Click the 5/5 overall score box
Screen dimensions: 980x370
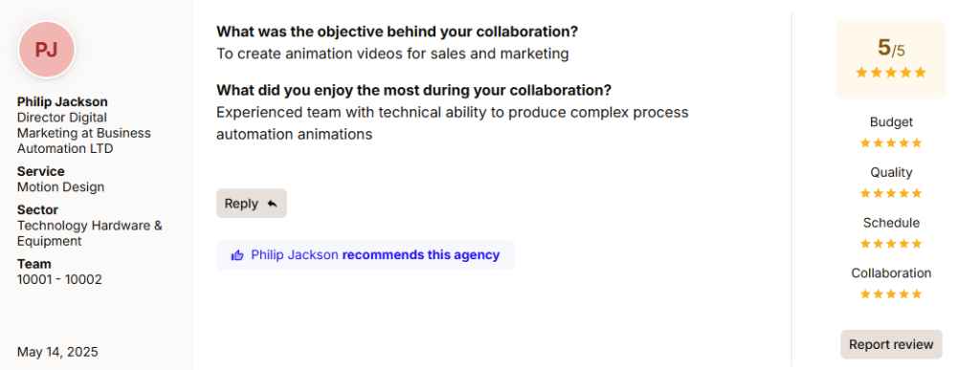[x=891, y=59]
